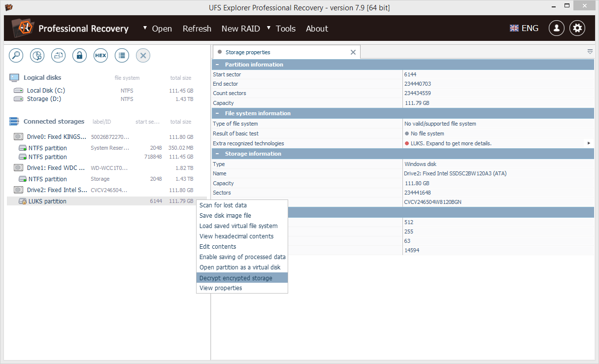Click the End sector value 234440703

(x=418, y=84)
